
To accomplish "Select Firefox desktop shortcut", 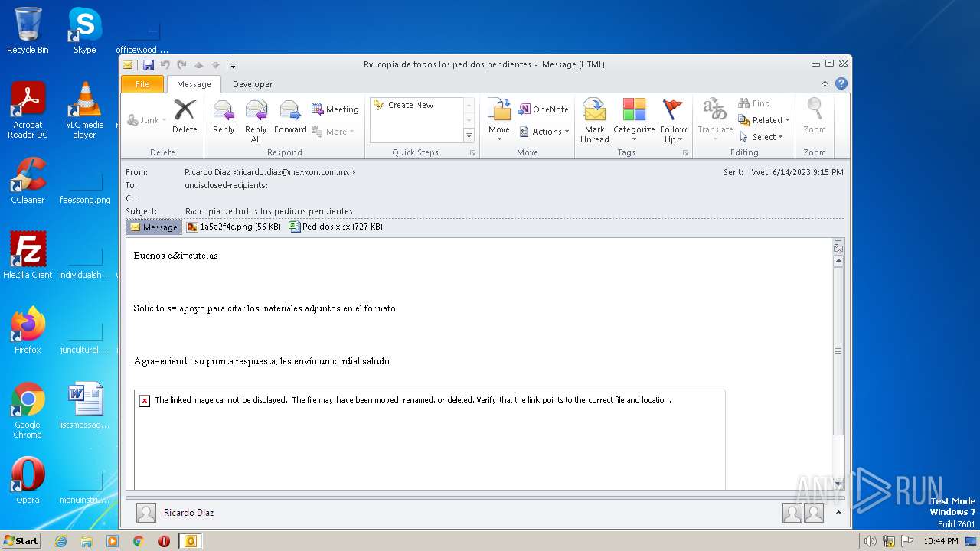I will click(28, 331).
